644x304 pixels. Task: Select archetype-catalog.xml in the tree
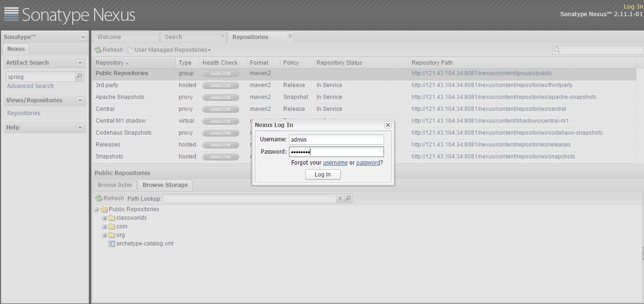point(145,244)
